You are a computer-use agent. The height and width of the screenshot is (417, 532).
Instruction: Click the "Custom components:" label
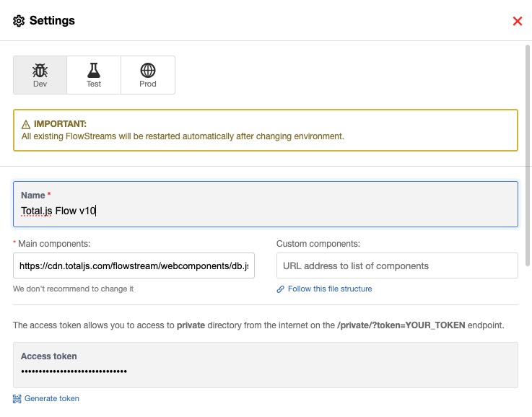(318, 244)
